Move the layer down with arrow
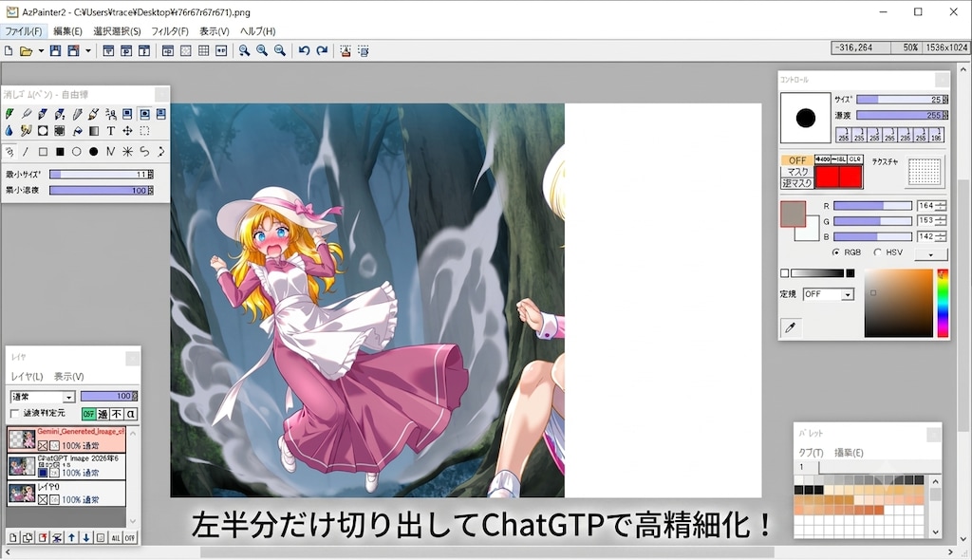Screen dimensions: 972x560 86,537
